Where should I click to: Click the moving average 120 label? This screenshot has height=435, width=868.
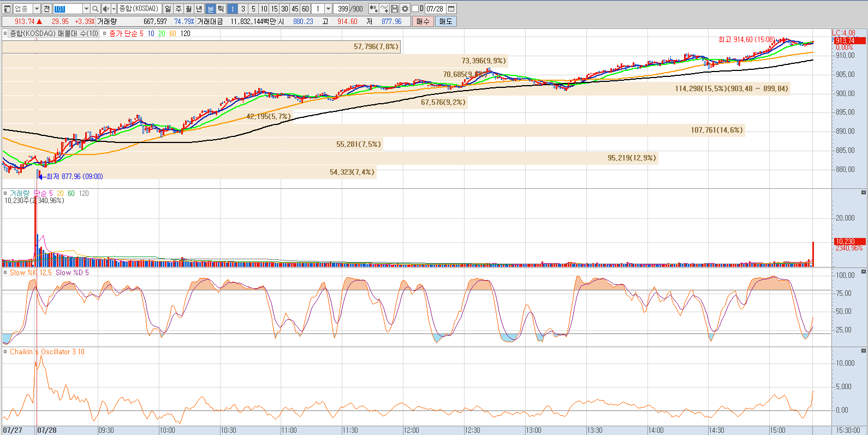tap(186, 33)
